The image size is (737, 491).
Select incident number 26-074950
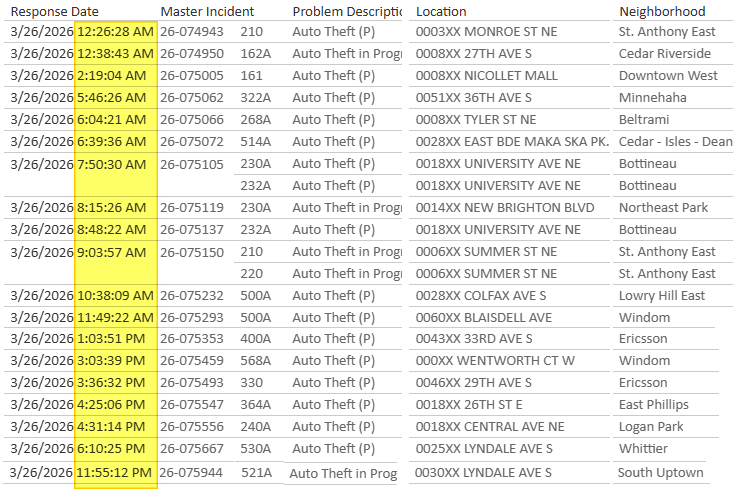coord(192,54)
